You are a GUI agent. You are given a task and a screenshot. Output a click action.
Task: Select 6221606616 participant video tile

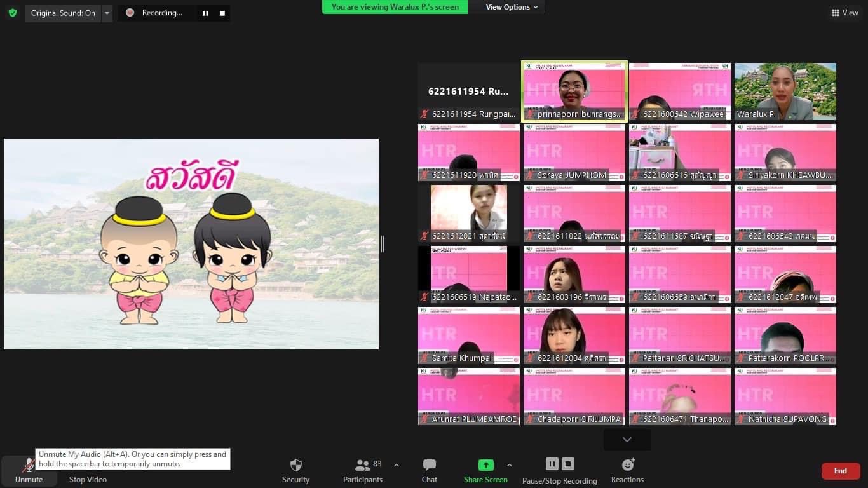(x=680, y=152)
